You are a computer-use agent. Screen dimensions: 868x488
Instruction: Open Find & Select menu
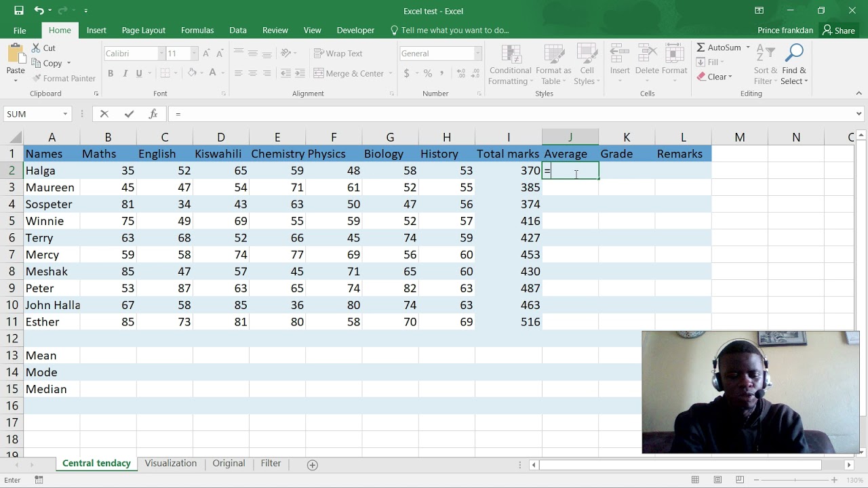coord(794,65)
